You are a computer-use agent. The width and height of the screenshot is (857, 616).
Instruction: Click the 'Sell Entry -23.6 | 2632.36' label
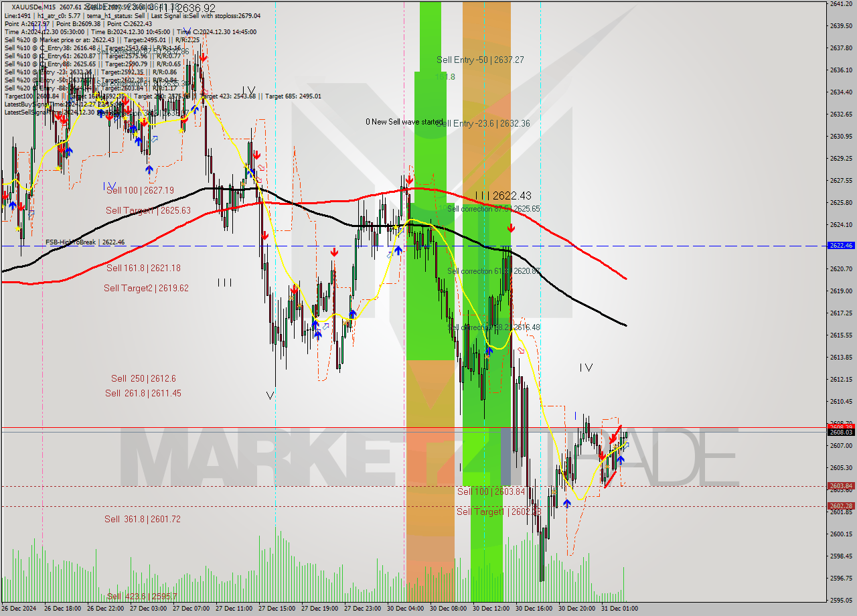tap(483, 123)
